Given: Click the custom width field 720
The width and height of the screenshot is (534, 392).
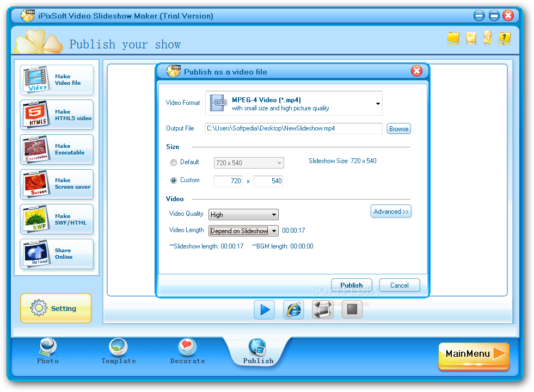Looking at the screenshot, I should pyautogui.click(x=228, y=181).
